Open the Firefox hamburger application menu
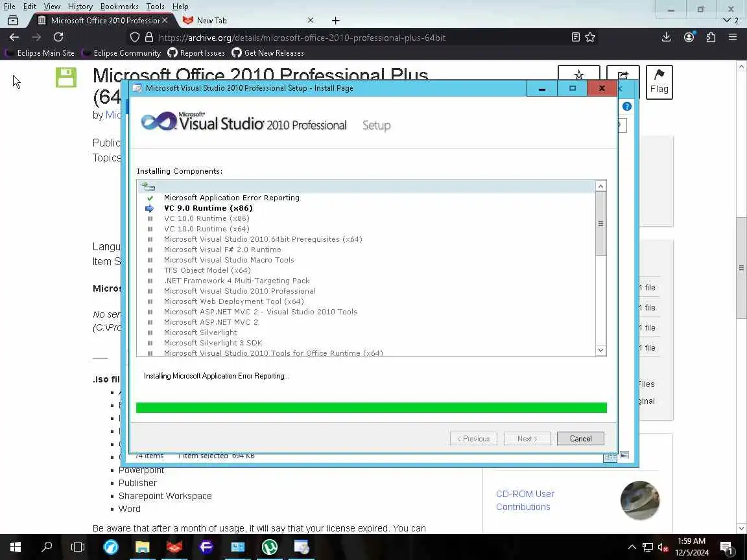The height and width of the screenshot is (560, 747). click(x=733, y=37)
